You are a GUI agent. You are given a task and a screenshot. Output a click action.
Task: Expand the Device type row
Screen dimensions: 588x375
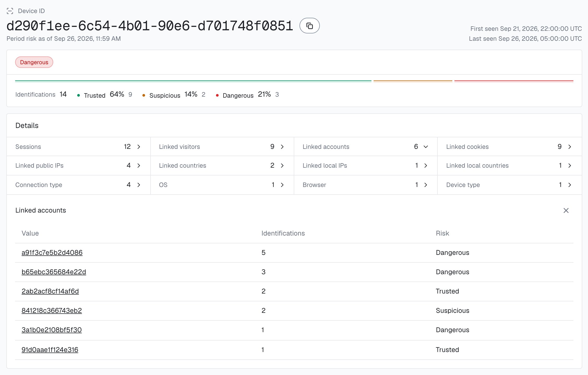pyautogui.click(x=509, y=185)
